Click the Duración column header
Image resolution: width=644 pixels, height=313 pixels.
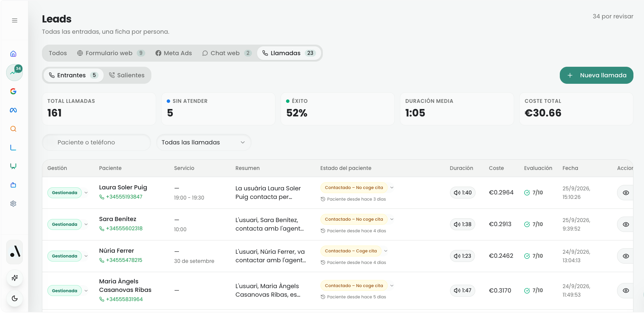[x=461, y=168]
